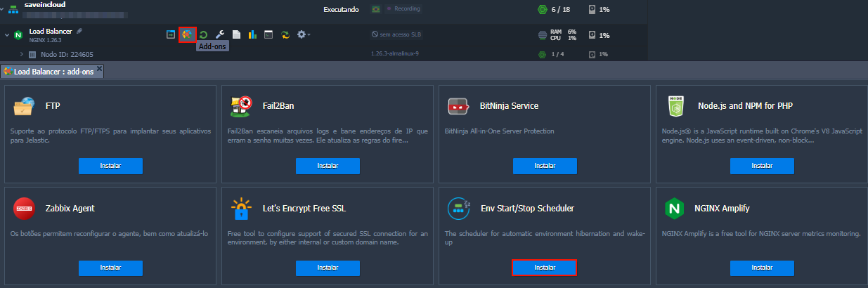Viewport: 868px width, 288px height.
Task: Click the BitNinja Service icon
Action: 458,106
